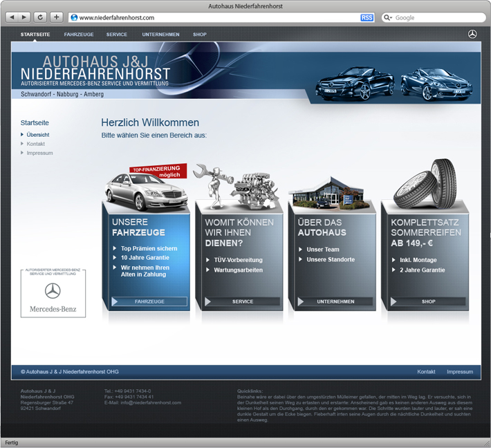Click the Über das Autohaus heading

pyautogui.click(x=322, y=227)
